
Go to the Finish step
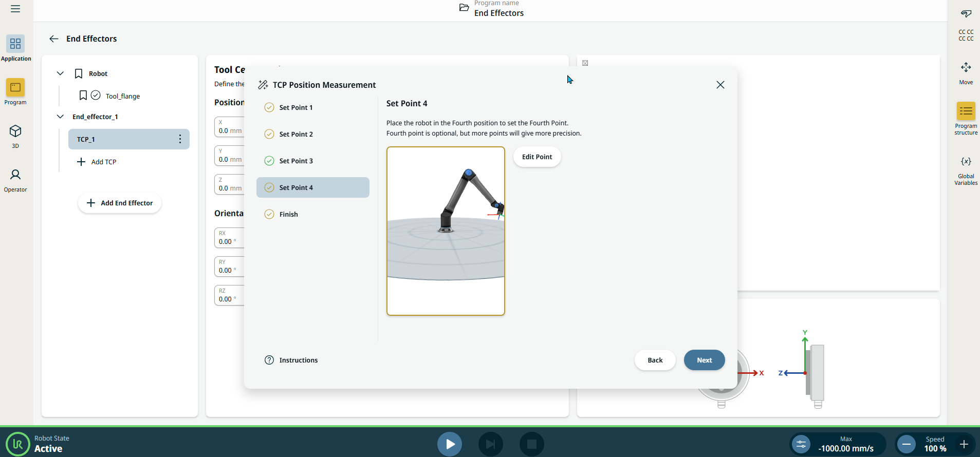(288, 214)
